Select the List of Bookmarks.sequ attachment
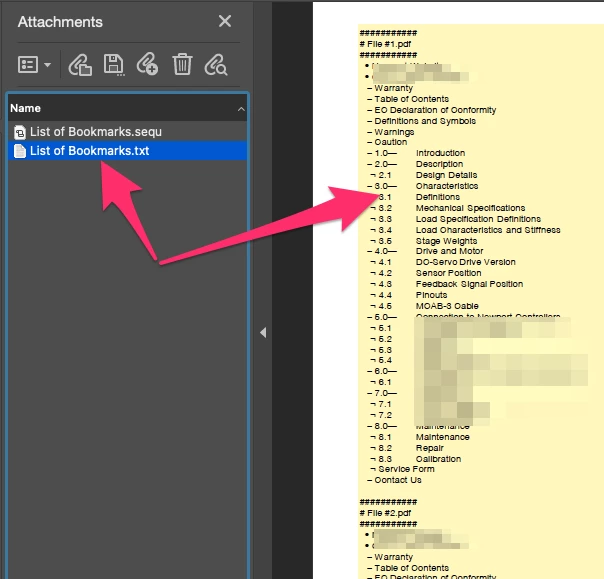This screenshot has height=579, width=604. pos(127,132)
